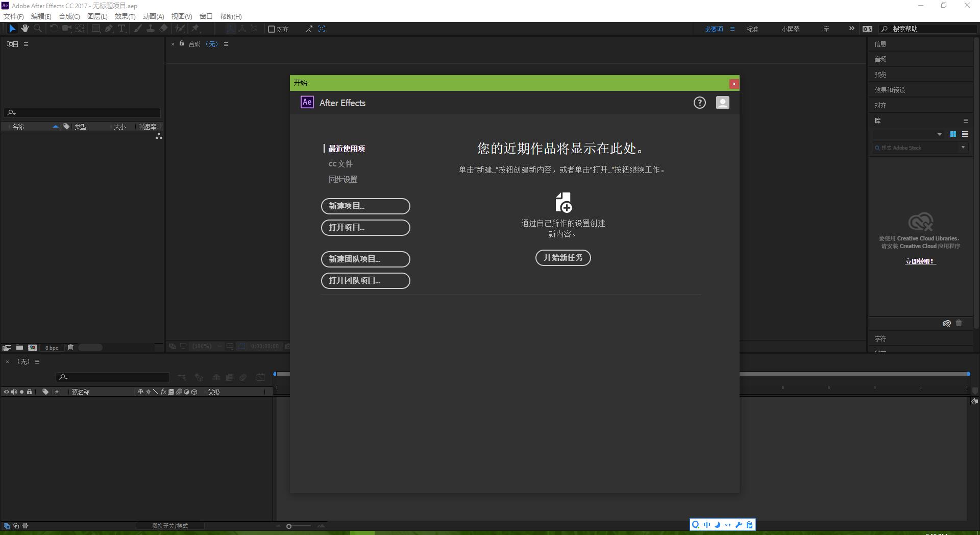Image resolution: width=980 pixels, height=535 pixels.
Task: Open the 效果(T) menu
Action: pyautogui.click(x=125, y=16)
